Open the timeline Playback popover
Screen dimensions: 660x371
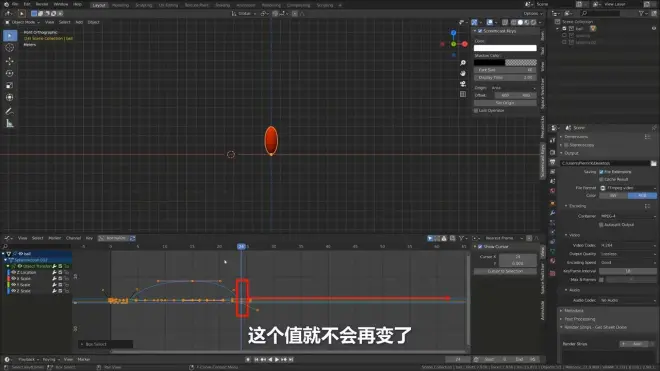pos(28,360)
